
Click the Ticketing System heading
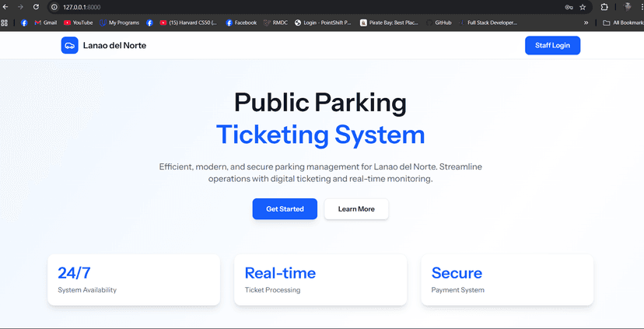320,135
